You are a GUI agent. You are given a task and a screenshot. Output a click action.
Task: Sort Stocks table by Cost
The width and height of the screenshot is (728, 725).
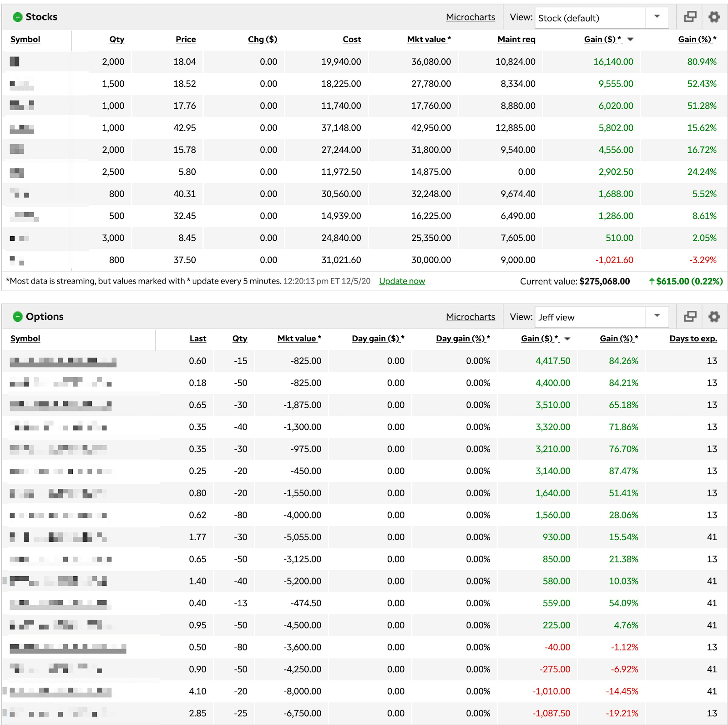pyautogui.click(x=352, y=40)
